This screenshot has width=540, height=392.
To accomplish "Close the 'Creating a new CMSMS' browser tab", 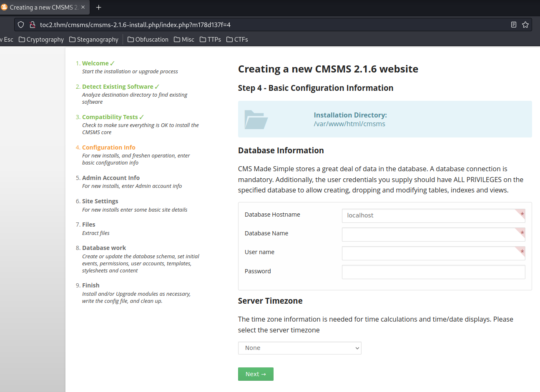I will coord(83,7).
